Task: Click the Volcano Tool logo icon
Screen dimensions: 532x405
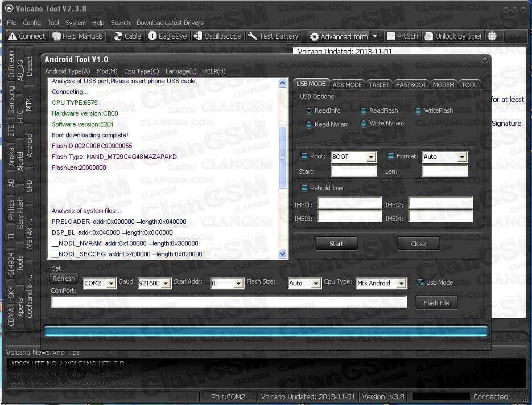Action: coord(9,8)
